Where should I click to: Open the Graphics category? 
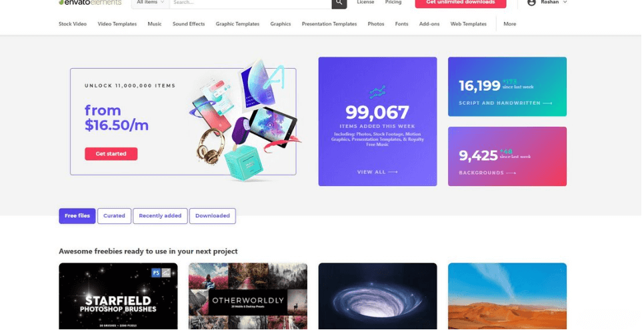click(281, 24)
